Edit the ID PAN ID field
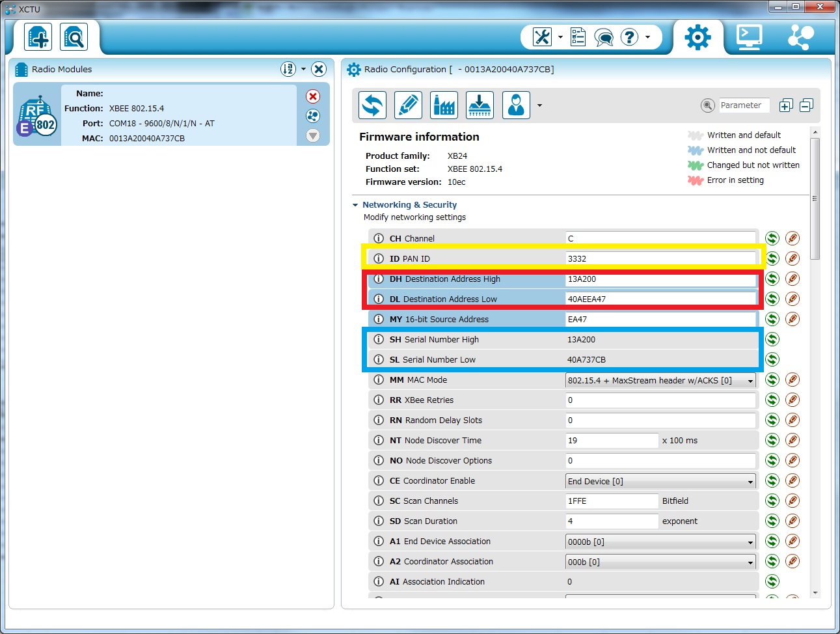840x634 pixels. (x=660, y=258)
